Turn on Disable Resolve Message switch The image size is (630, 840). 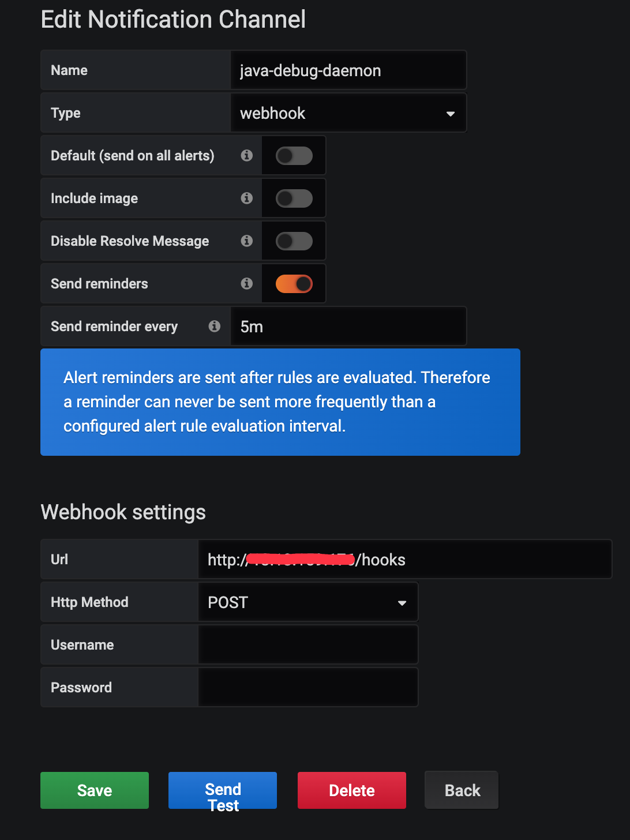pyautogui.click(x=294, y=241)
